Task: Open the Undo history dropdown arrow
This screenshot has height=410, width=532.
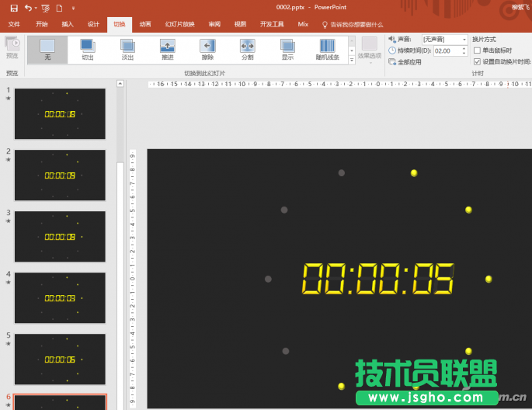Action: 36,8
